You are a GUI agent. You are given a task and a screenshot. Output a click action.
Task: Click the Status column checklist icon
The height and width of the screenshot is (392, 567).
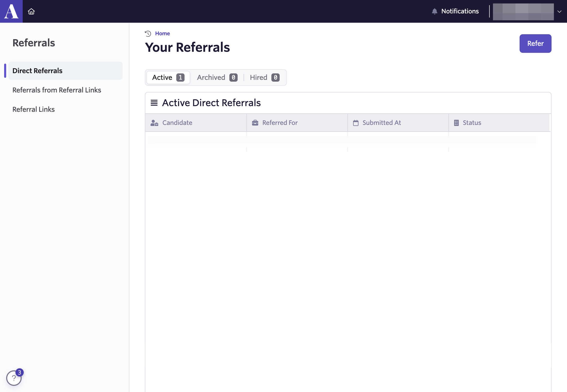click(456, 123)
